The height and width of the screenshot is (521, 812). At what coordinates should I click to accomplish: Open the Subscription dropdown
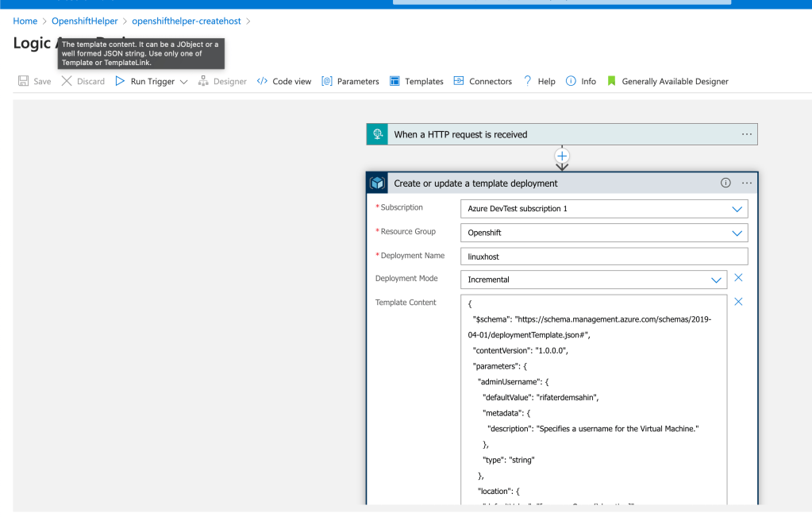pyautogui.click(x=604, y=209)
